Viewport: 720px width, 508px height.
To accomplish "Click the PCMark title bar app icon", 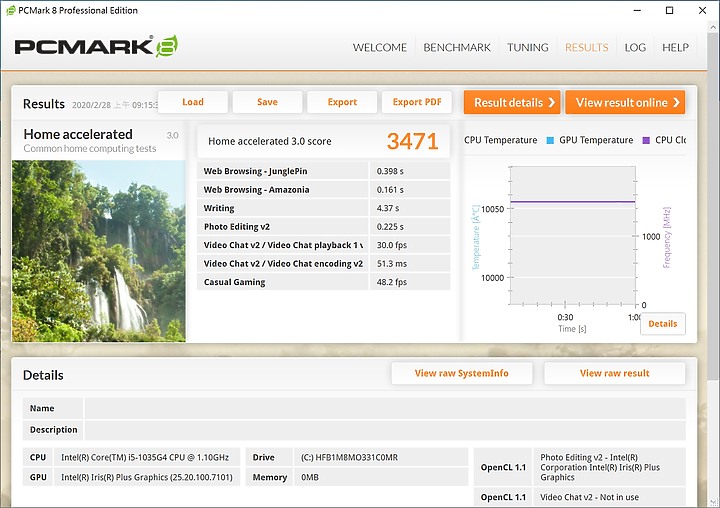I will 10,10.
